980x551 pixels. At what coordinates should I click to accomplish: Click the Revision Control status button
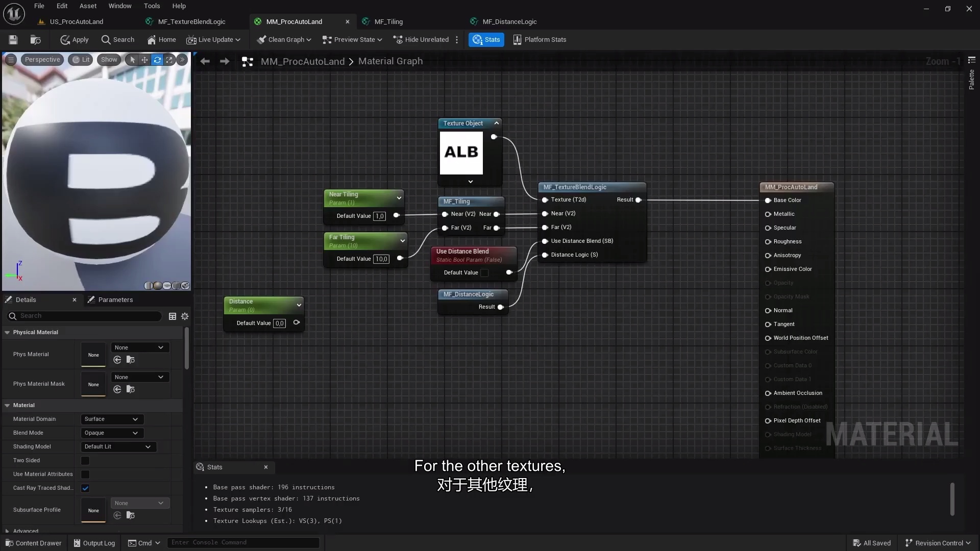click(x=938, y=542)
